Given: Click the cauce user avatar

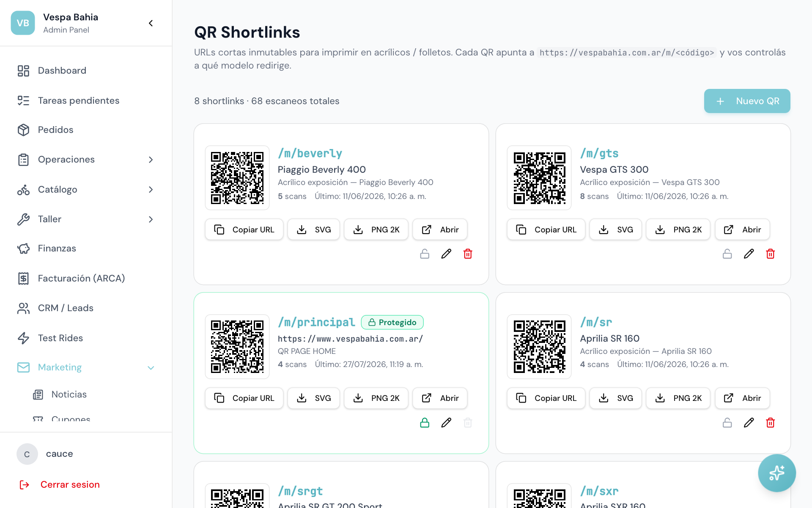Looking at the screenshot, I should pos(27,454).
